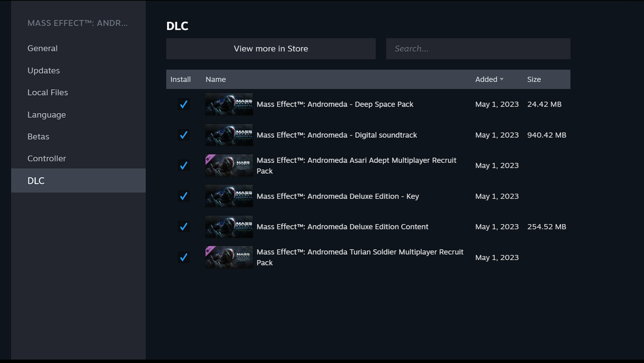Open the Deep Space Pack thumbnail image
The height and width of the screenshot is (363, 644).
click(x=229, y=104)
